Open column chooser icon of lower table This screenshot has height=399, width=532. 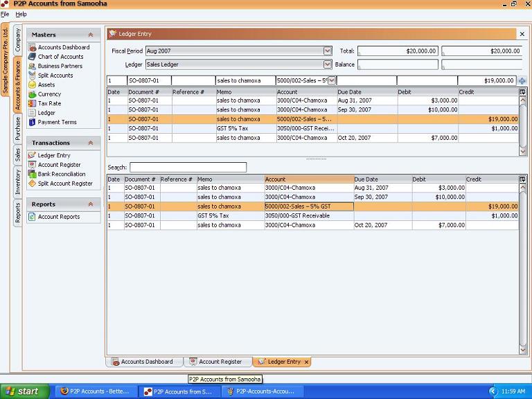click(522, 179)
